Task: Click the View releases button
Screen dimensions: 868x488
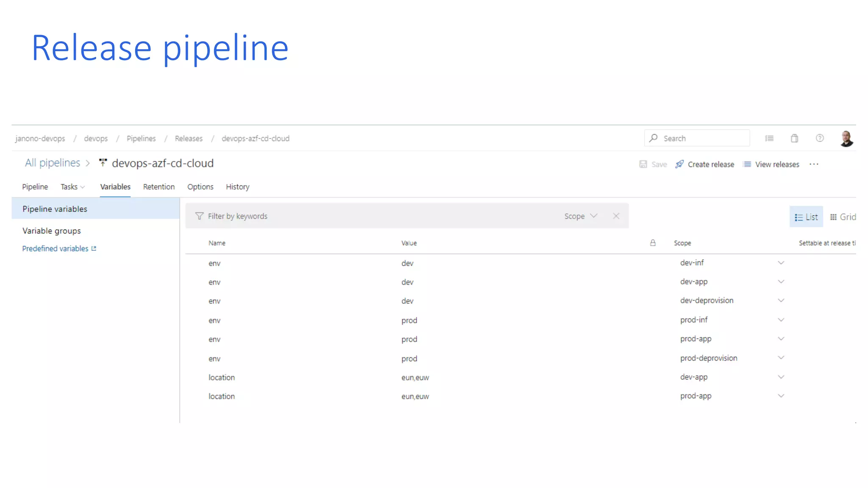Action: [771, 164]
